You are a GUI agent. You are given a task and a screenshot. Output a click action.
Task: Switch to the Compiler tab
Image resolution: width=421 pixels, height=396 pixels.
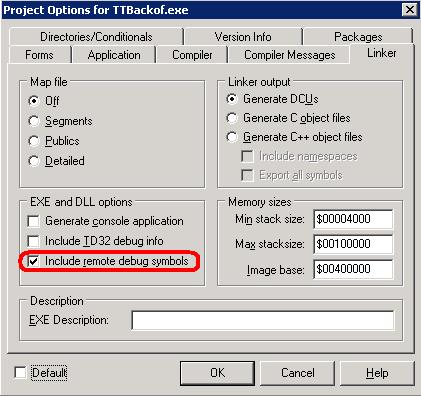click(x=192, y=55)
